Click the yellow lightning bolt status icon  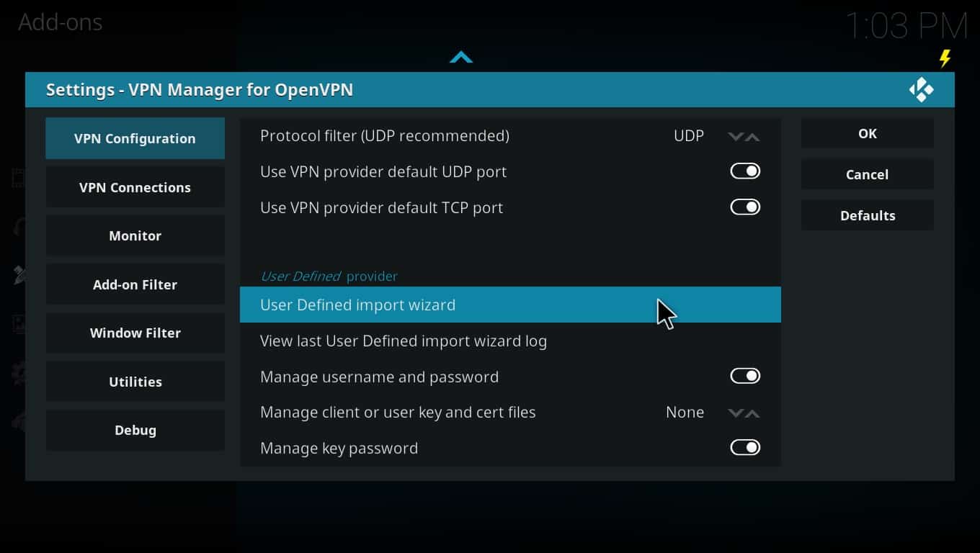[945, 58]
